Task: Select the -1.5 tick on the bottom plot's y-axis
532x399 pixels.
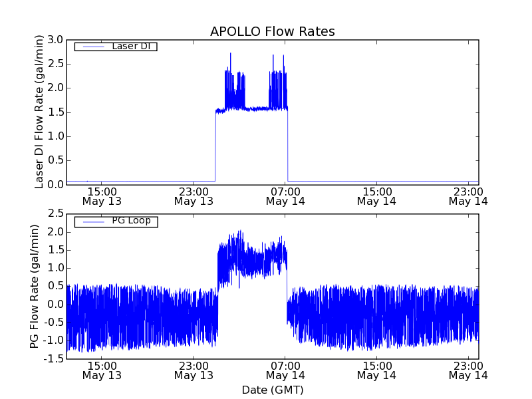Action: (x=53, y=359)
